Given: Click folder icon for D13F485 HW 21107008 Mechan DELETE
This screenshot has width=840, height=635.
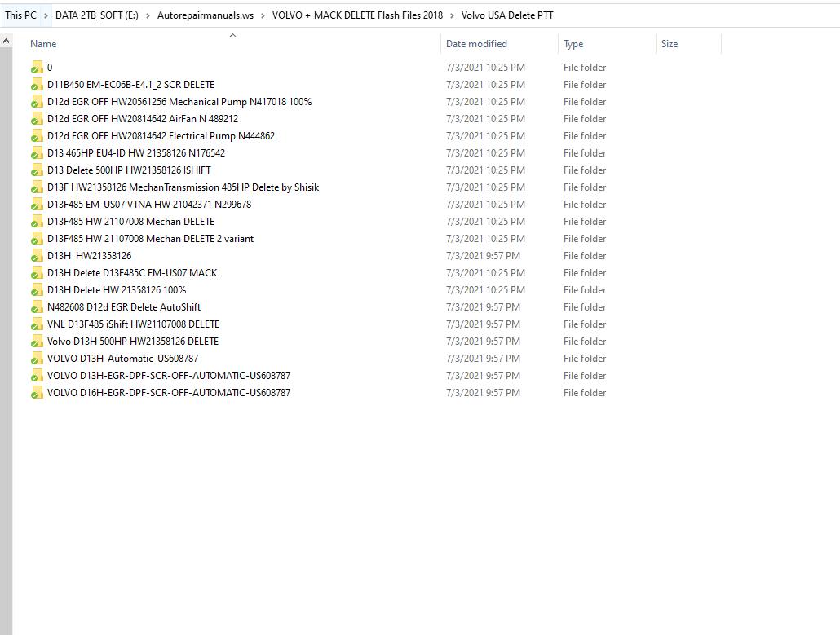Looking at the screenshot, I should (x=37, y=222).
